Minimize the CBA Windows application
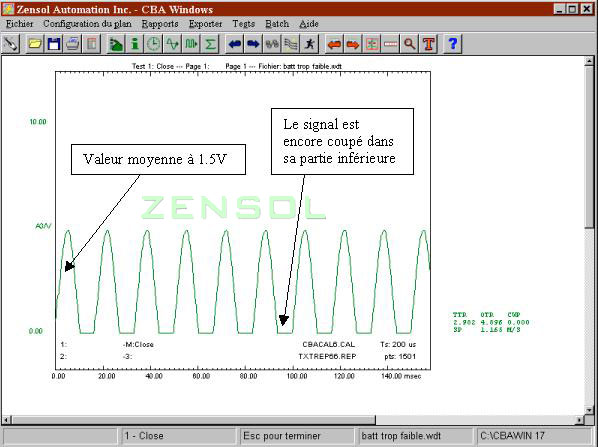598x447 pixels. [x=559, y=9]
